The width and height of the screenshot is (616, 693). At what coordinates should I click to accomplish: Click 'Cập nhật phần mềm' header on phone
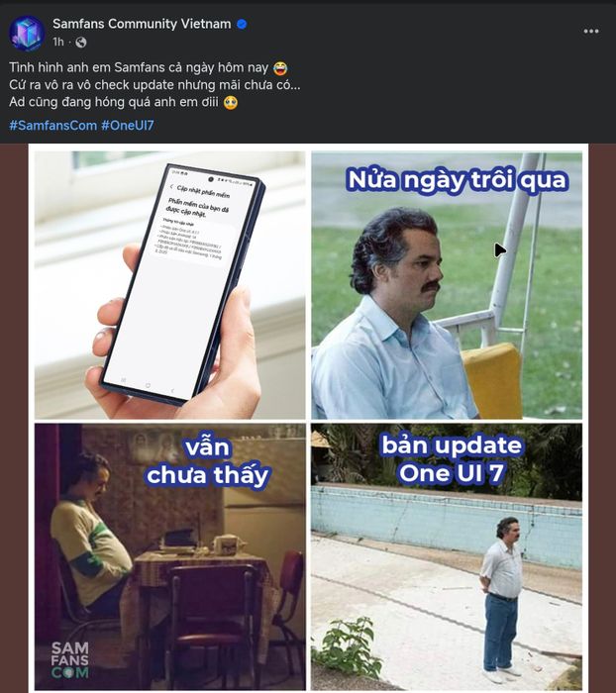click(x=203, y=191)
